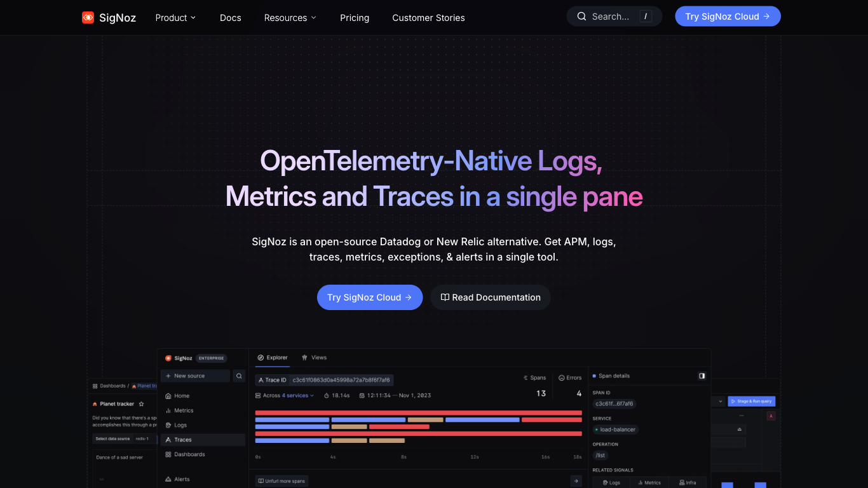Viewport: 868px width, 488px height.
Task: Open the Product dropdown menu
Action: [175, 18]
